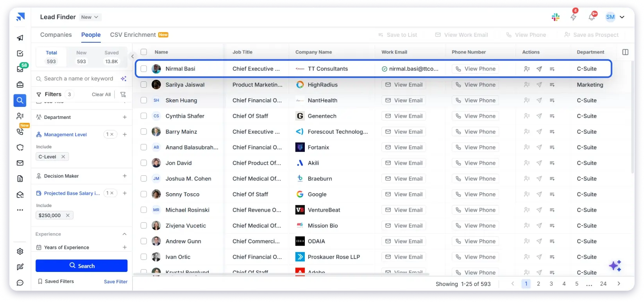Check the select-all checkbox in header

tap(144, 52)
